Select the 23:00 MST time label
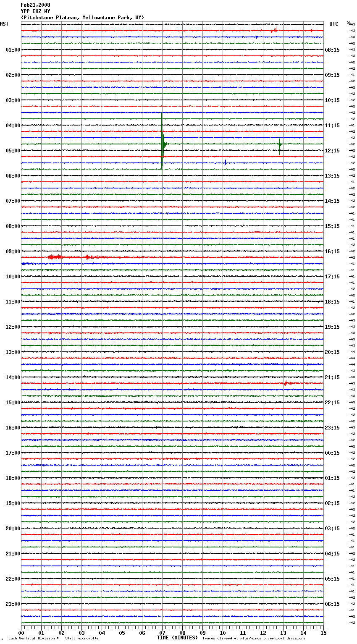This screenshot has height=644, width=357. click(x=13, y=604)
